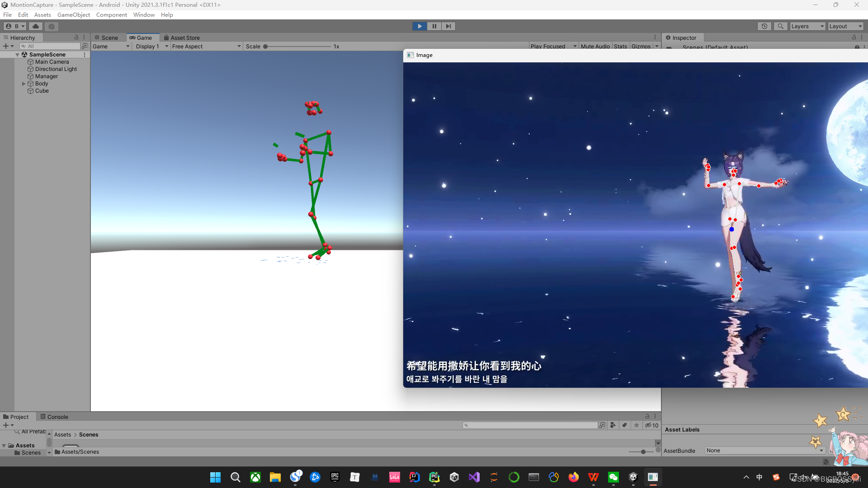Viewport: 868px width, 488px height.
Task: Toggle the Hierarchy panel lock padlock
Action: (x=77, y=38)
